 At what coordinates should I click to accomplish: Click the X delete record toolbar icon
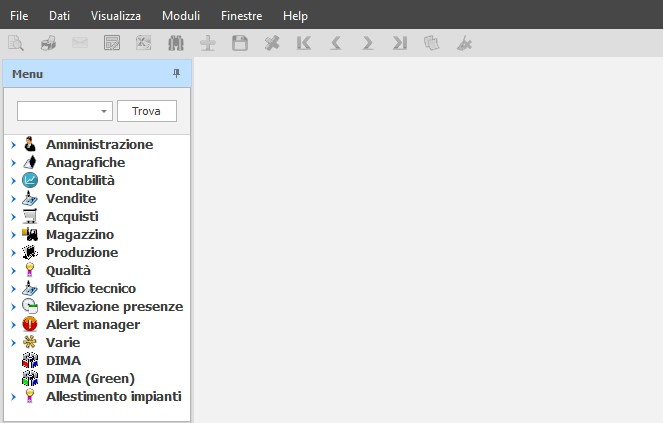pos(272,43)
